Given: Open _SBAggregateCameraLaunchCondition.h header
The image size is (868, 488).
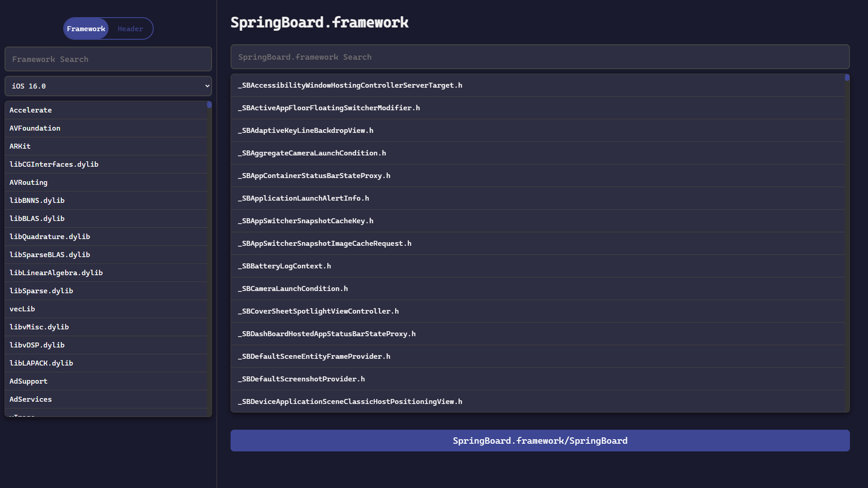Looking at the screenshot, I should (538, 153).
